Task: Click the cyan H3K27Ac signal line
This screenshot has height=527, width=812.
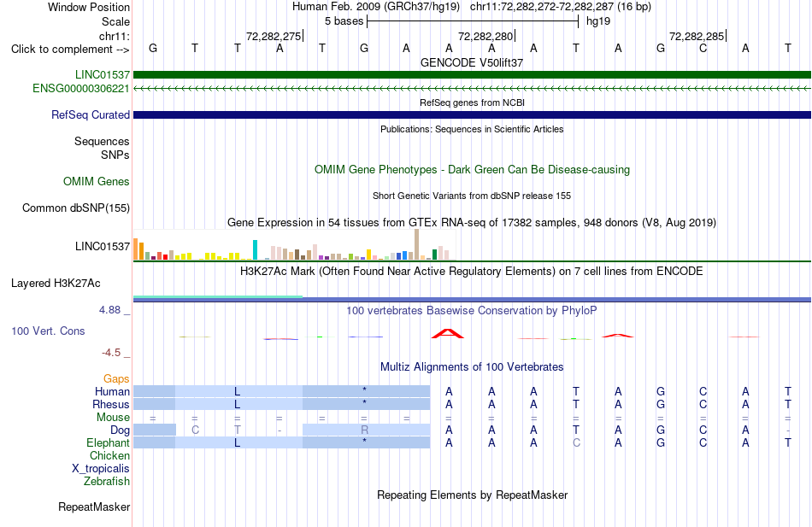Action: click(x=218, y=296)
